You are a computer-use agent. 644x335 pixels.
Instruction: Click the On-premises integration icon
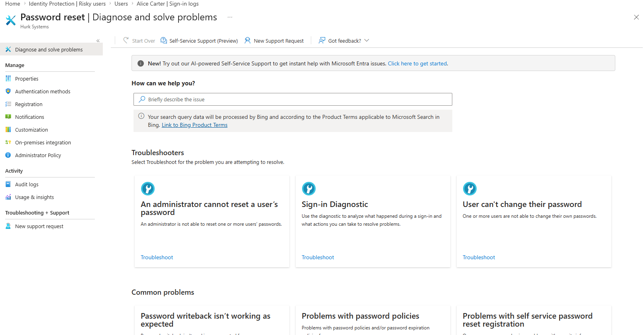tap(8, 142)
